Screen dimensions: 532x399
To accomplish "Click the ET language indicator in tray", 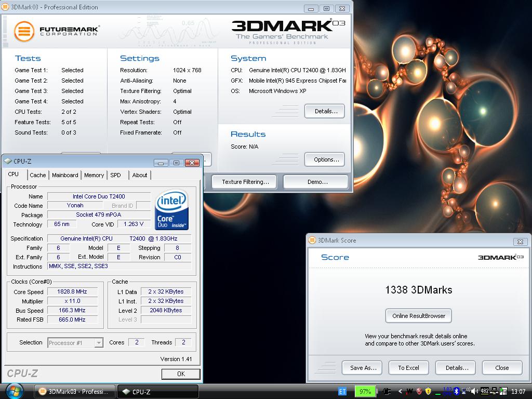I will (342, 392).
